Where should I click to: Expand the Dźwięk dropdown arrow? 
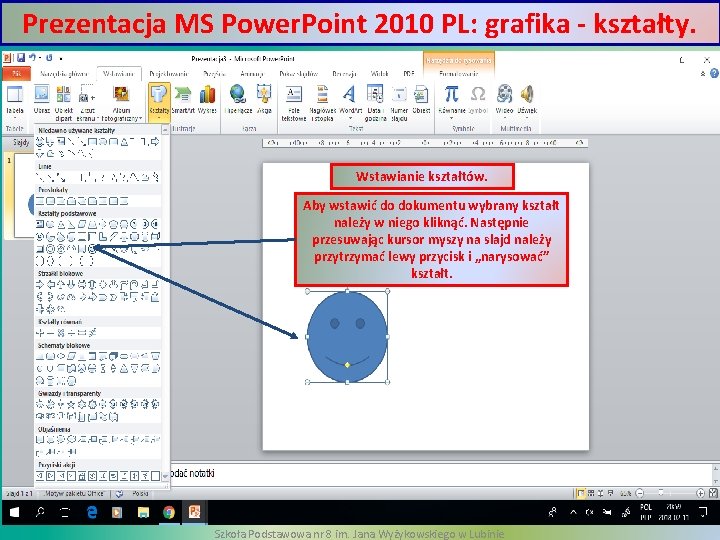[527, 118]
